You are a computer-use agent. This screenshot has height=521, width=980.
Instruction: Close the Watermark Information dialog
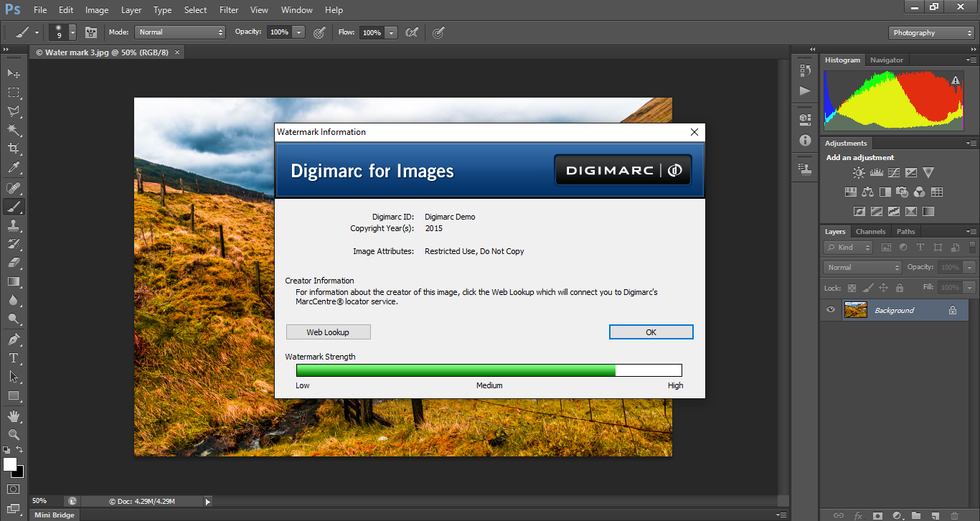(x=694, y=132)
